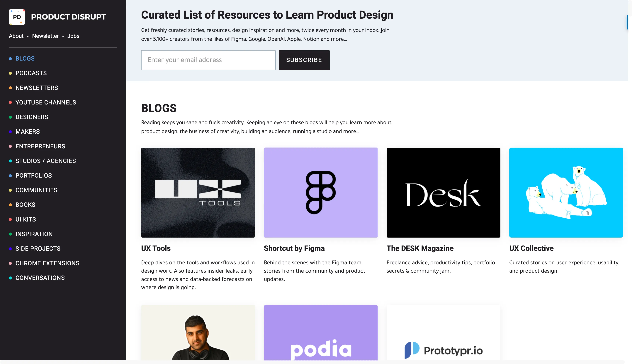
Task: Select Chrome Extensions in sidebar
Action: (x=47, y=263)
